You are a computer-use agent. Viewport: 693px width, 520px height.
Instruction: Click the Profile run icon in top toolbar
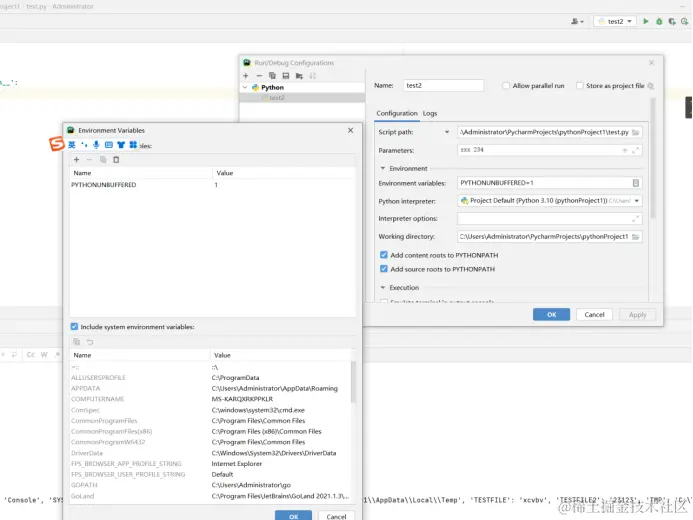685,21
